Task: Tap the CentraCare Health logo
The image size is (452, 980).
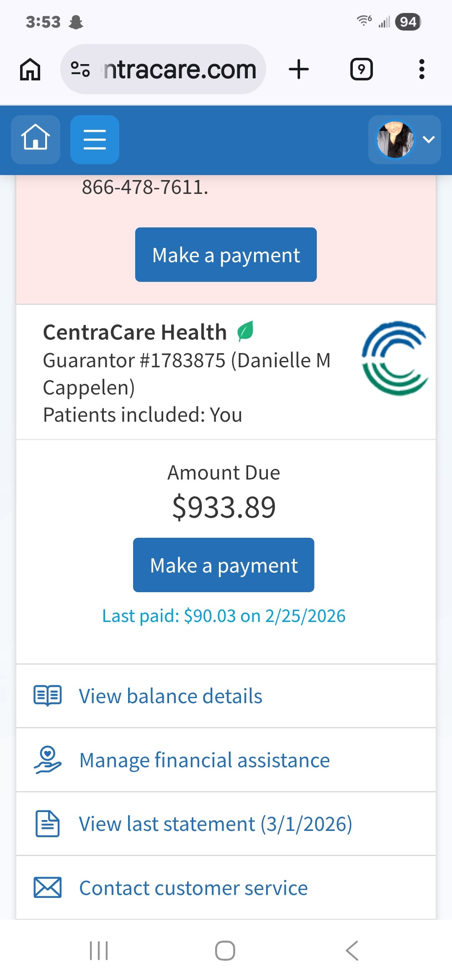Action: 395,358
